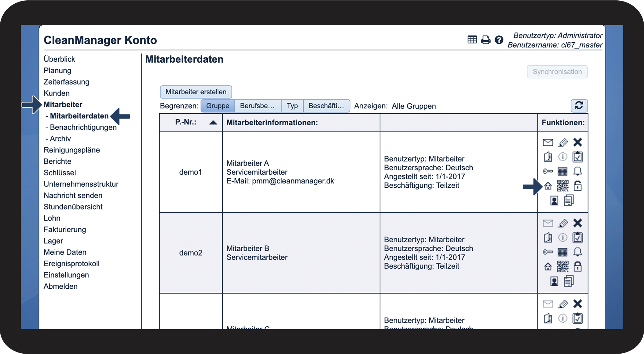The width and height of the screenshot is (644, 354).
Task: Click the key icon in demo1 row
Action: point(548,171)
